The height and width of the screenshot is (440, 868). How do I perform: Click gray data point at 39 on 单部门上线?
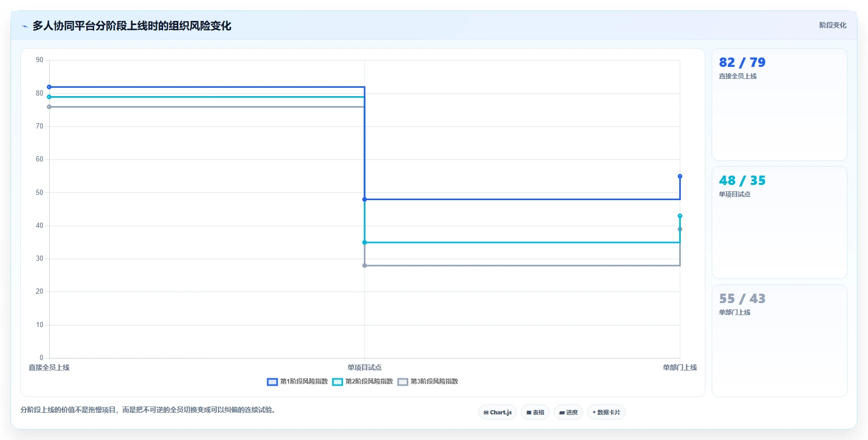(680, 229)
